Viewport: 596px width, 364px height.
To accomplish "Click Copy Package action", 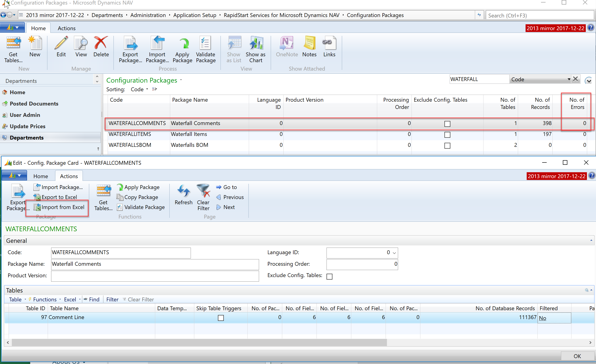I will click(x=137, y=197).
